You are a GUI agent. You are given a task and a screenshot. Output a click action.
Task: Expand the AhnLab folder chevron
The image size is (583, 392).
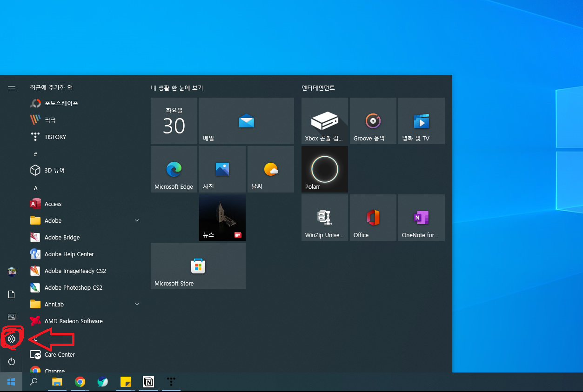[x=137, y=304]
